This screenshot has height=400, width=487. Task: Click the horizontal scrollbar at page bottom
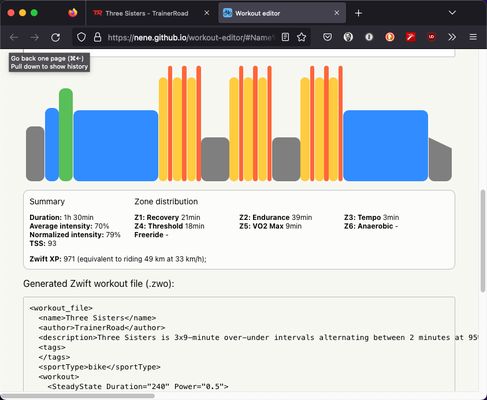79,396
